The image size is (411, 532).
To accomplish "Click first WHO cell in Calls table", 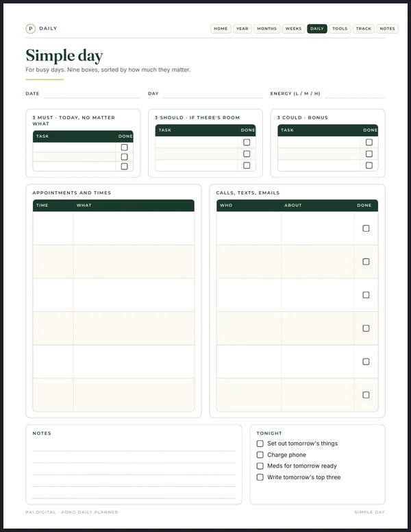I will [249, 228].
